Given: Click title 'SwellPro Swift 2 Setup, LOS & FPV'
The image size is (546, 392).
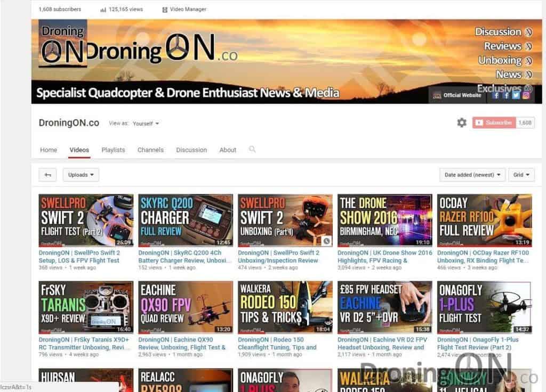Looking at the screenshot, I should 79,257.
